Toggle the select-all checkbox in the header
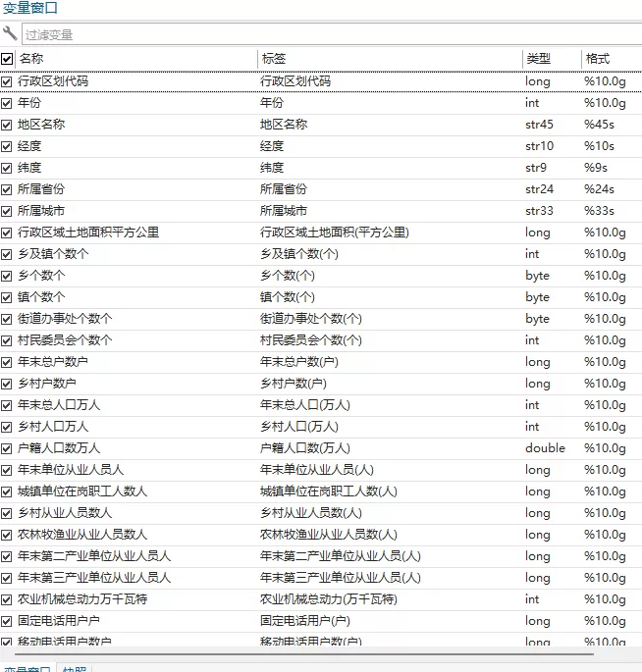This screenshot has width=642, height=672. pyautogui.click(x=8, y=59)
